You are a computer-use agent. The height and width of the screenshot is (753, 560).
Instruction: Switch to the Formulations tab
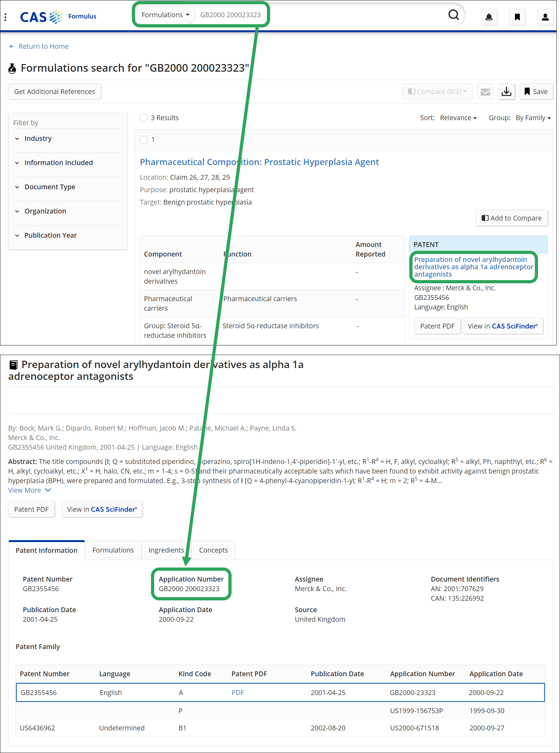click(113, 550)
